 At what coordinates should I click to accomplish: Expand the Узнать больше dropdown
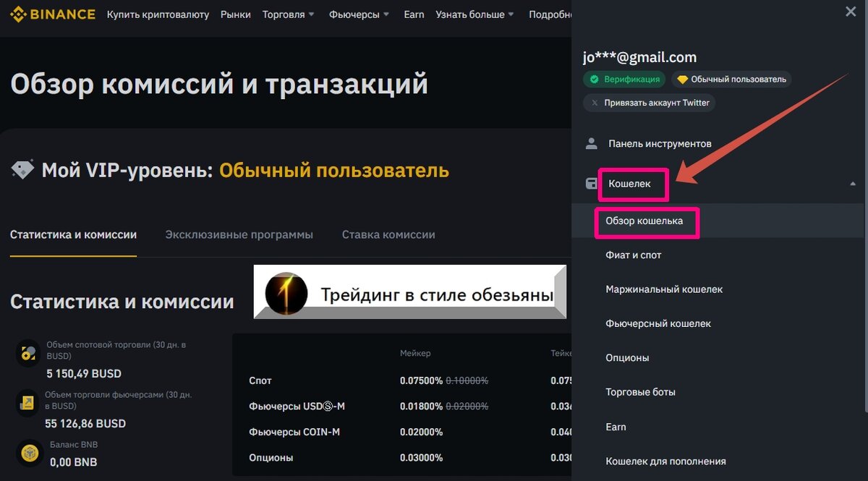(475, 14)
